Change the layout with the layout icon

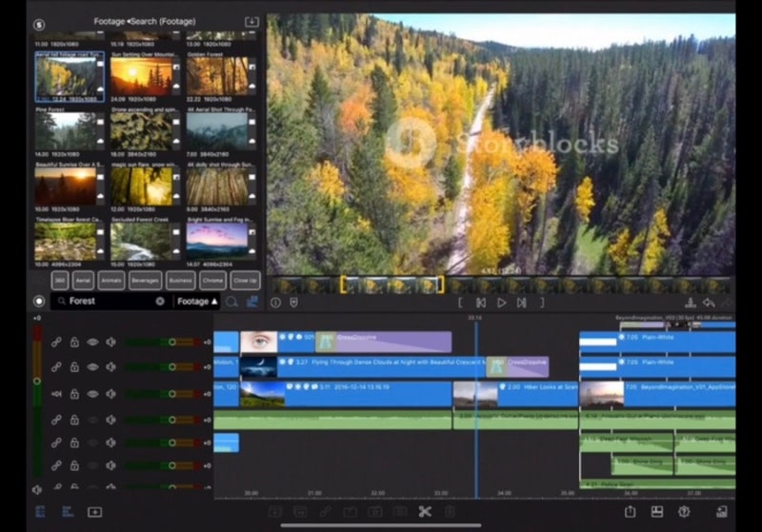[657, 512]
